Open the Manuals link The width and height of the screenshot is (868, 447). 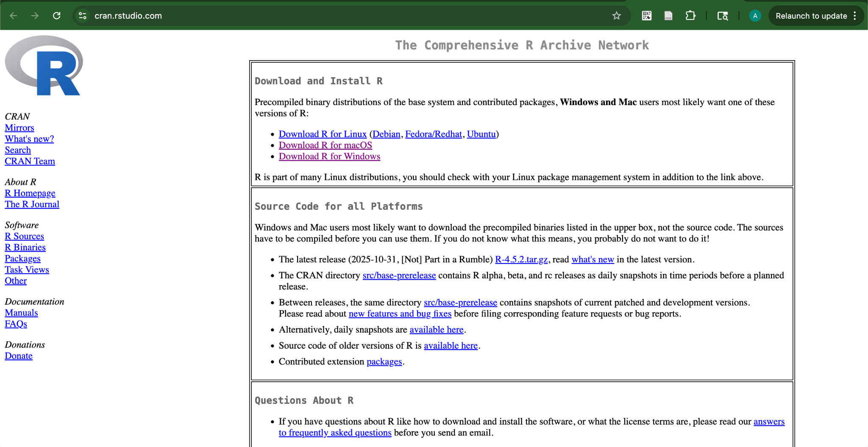pos(21,313)
